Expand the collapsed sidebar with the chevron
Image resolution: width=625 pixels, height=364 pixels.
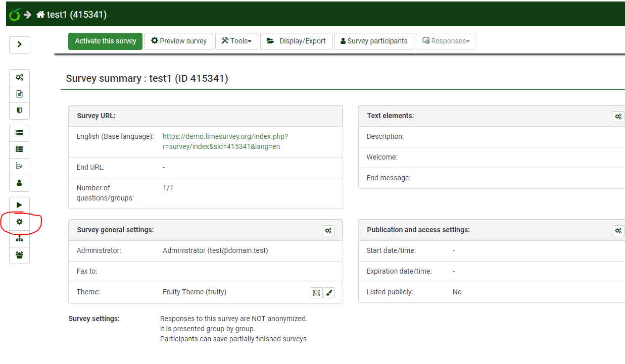click(19, 44)
